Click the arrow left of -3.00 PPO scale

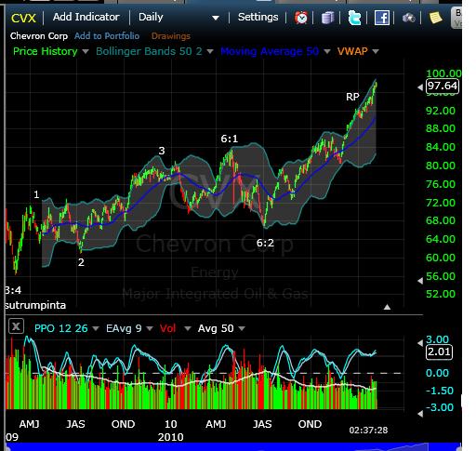[x=420, y=414]
